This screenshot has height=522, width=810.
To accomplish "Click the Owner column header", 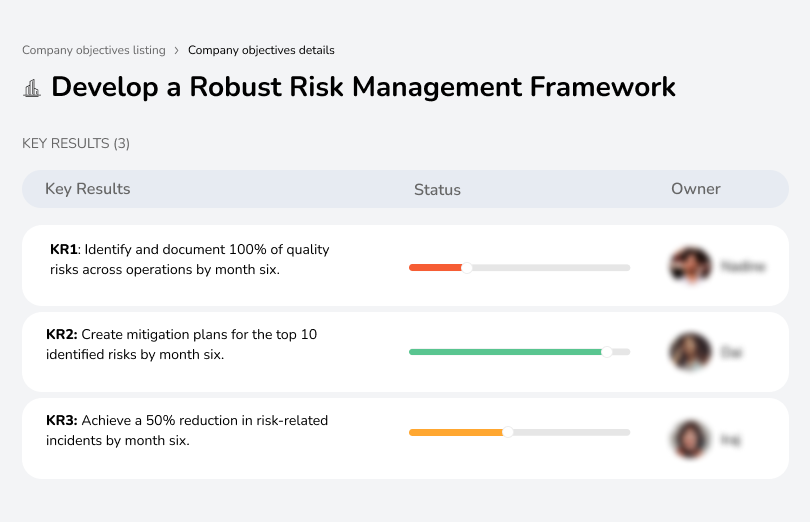I will click(696, 189).
